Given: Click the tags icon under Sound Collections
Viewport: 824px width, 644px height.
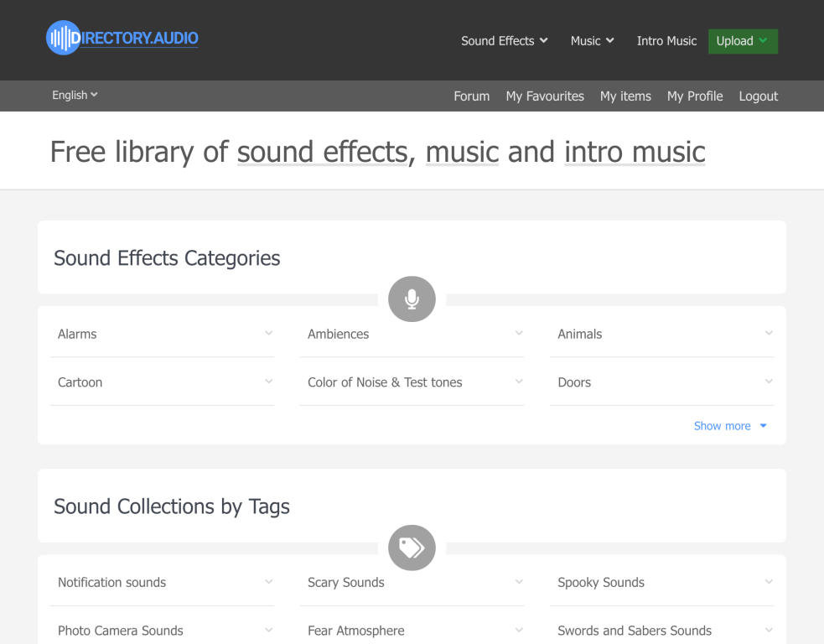Looking at the screenshot, I should point(412,548).
